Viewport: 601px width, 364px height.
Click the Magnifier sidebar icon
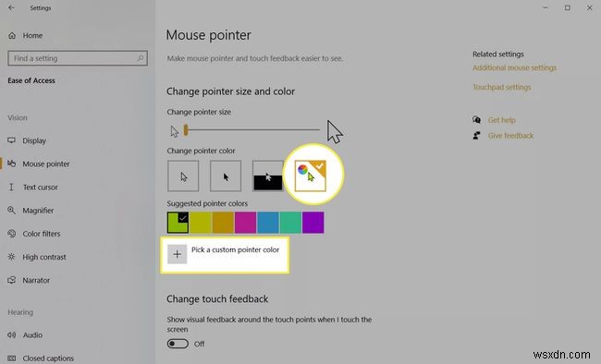[11, 211]
